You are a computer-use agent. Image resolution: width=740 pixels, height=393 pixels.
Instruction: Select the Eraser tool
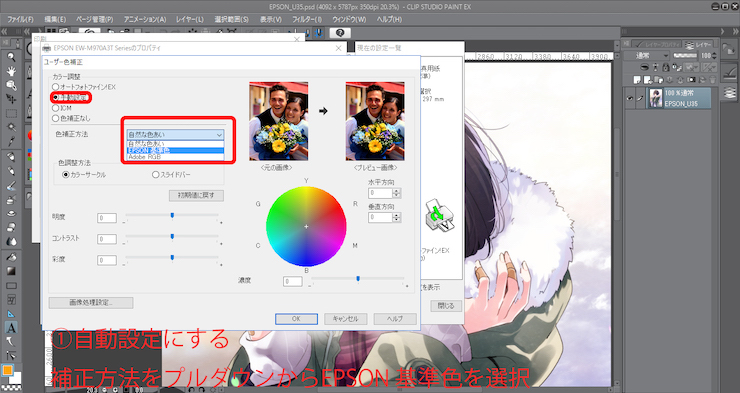pyautogui.click(x=11, y=227)
